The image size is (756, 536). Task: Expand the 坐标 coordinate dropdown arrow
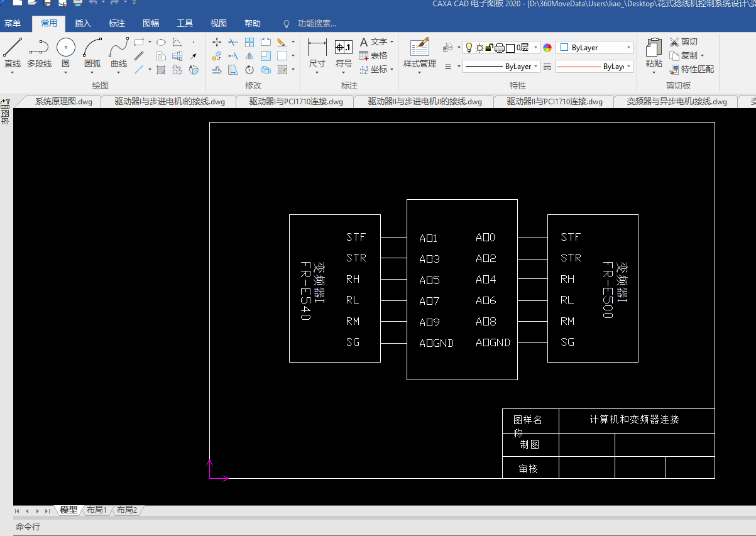tap(392, 70)
